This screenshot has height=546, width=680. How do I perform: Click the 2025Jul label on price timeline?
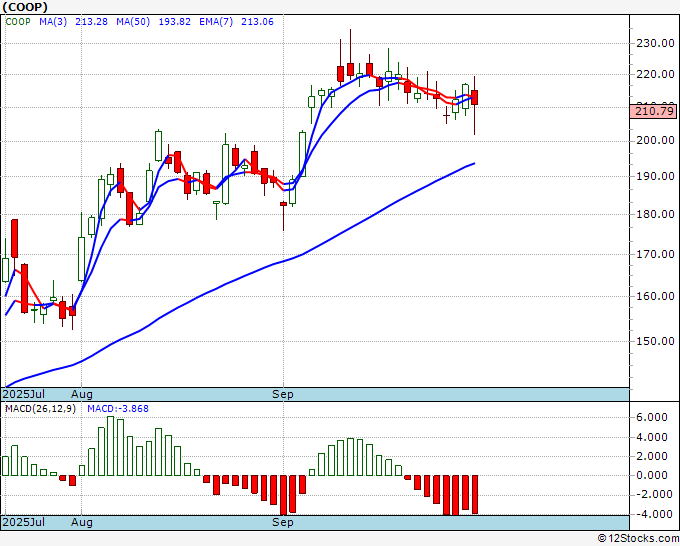tap(23, 394)
